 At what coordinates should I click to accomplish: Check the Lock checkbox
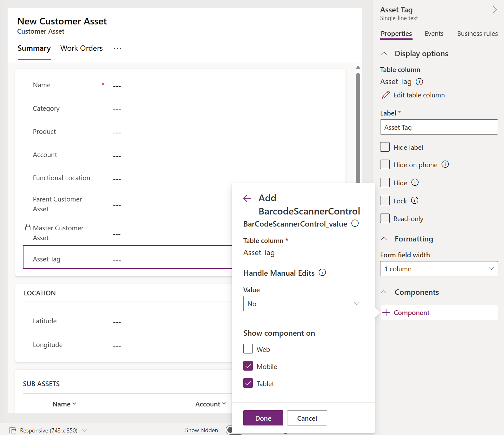coord(385,201)
